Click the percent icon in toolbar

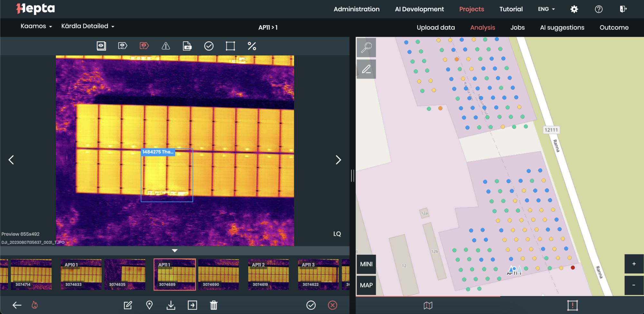[252, 46]
